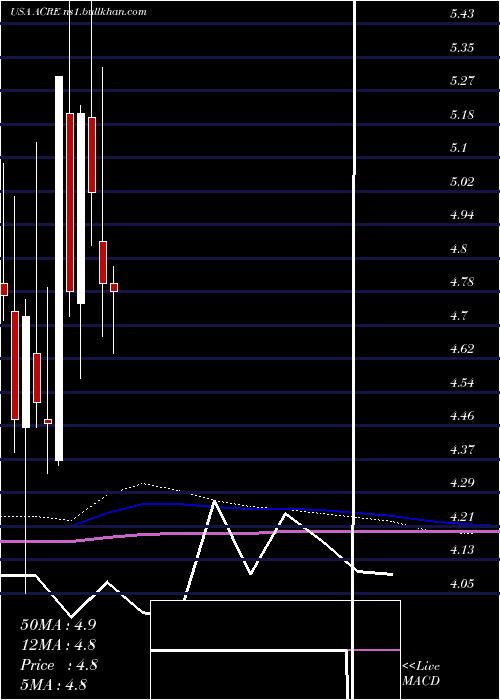Click the 4.7 price axis label
This screenshot has width=500, height=700.
pos(458,315)
